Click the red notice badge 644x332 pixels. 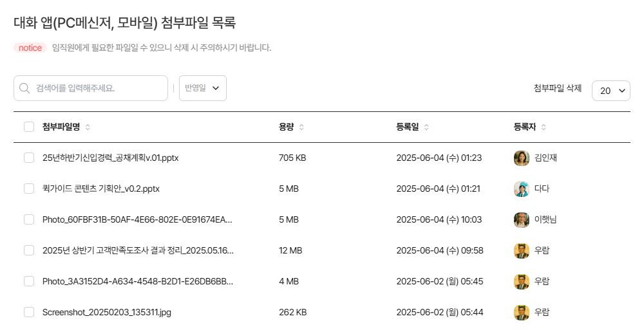[30, 48]
